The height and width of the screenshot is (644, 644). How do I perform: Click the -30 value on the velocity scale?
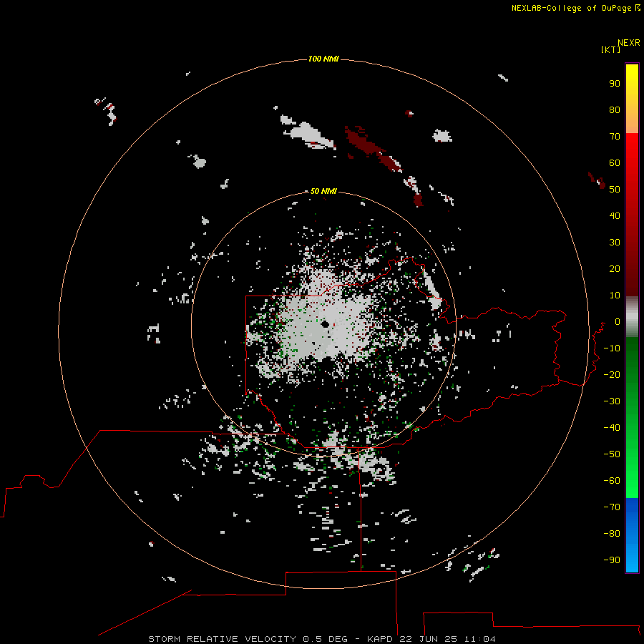612,401
